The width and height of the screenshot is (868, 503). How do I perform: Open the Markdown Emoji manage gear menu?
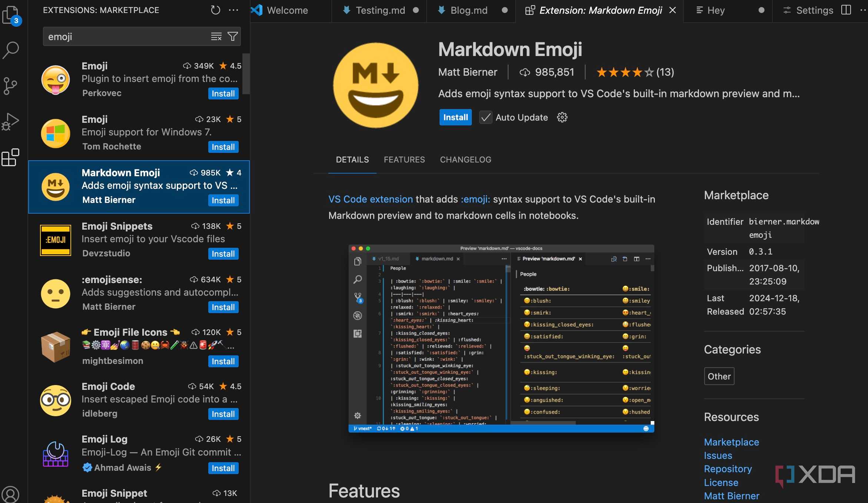[562, 118]
